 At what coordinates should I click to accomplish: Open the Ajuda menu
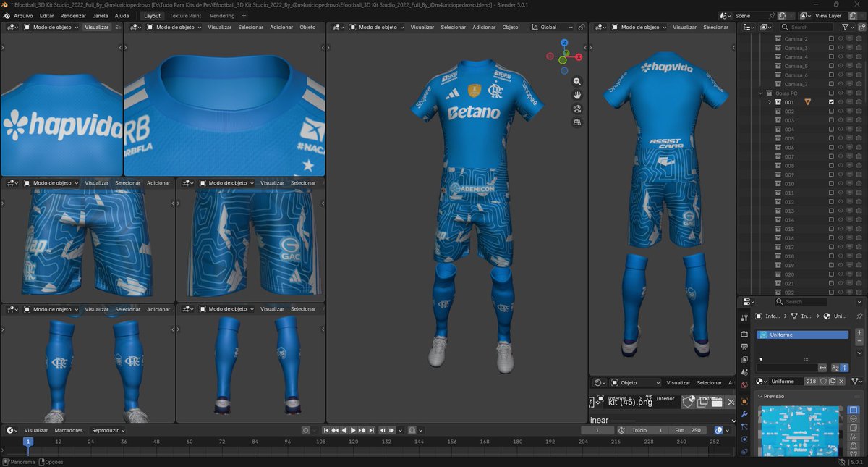point(122,15)
